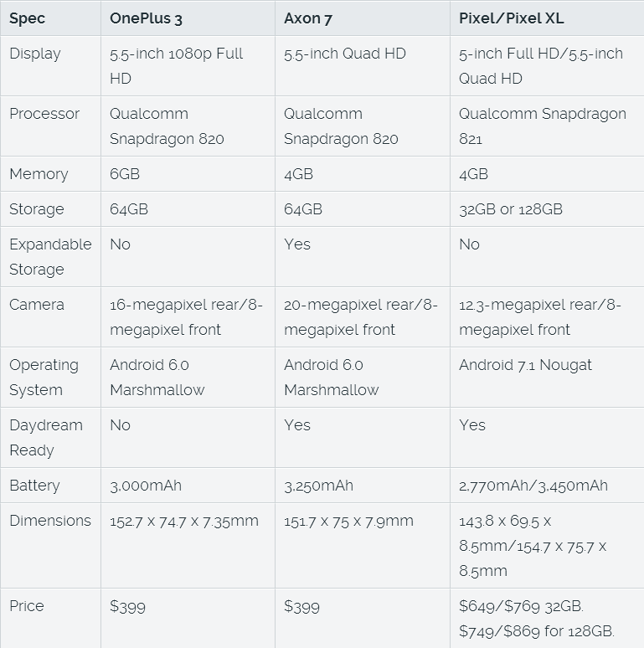Select the Dimensions row label
Viewport: 644px width, 648px height.
tap(50, 521)
